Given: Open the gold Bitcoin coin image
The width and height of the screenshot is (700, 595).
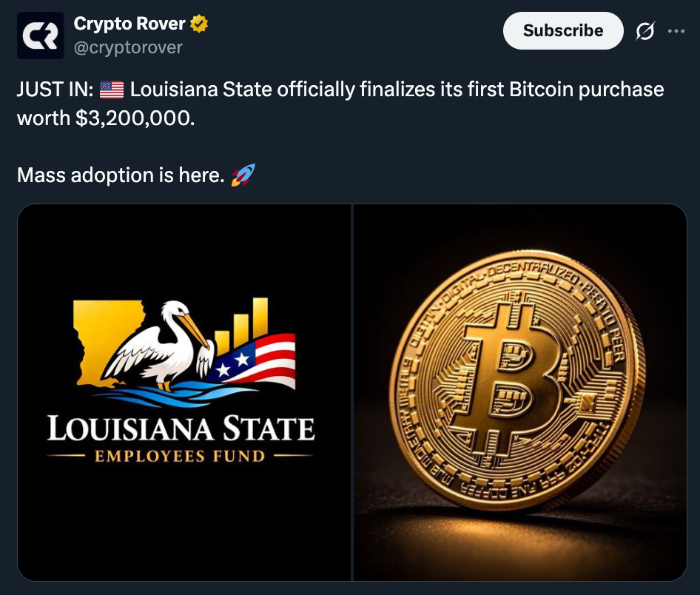Looking at the screenshot, I should [520, 392].
